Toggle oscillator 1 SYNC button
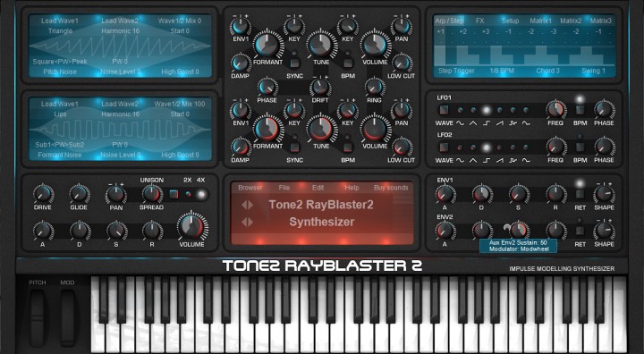This screenshot has height=354, width=644. [294, 63]
